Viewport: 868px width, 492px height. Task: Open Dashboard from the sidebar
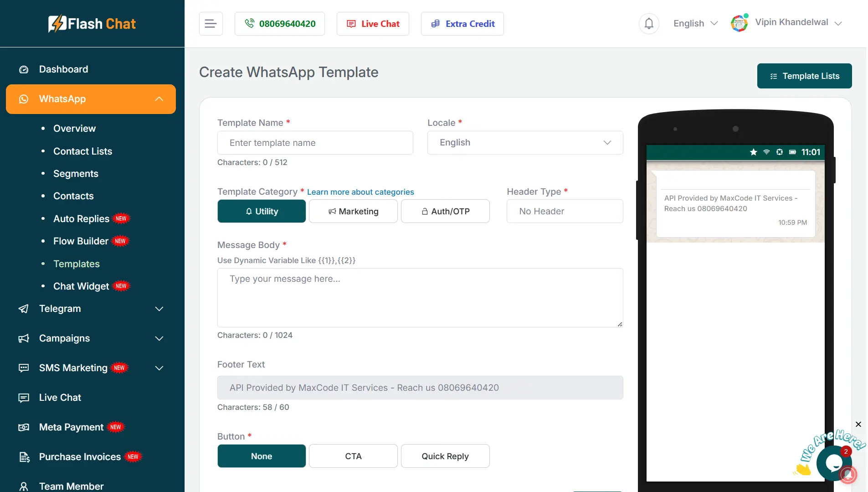pyautogui.click(x=63, y=69)
